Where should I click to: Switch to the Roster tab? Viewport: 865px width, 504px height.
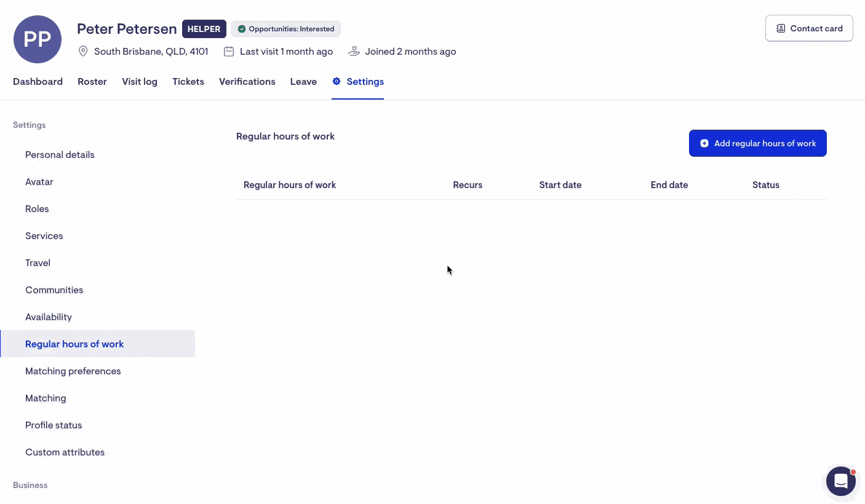click(x=92, y=82)
